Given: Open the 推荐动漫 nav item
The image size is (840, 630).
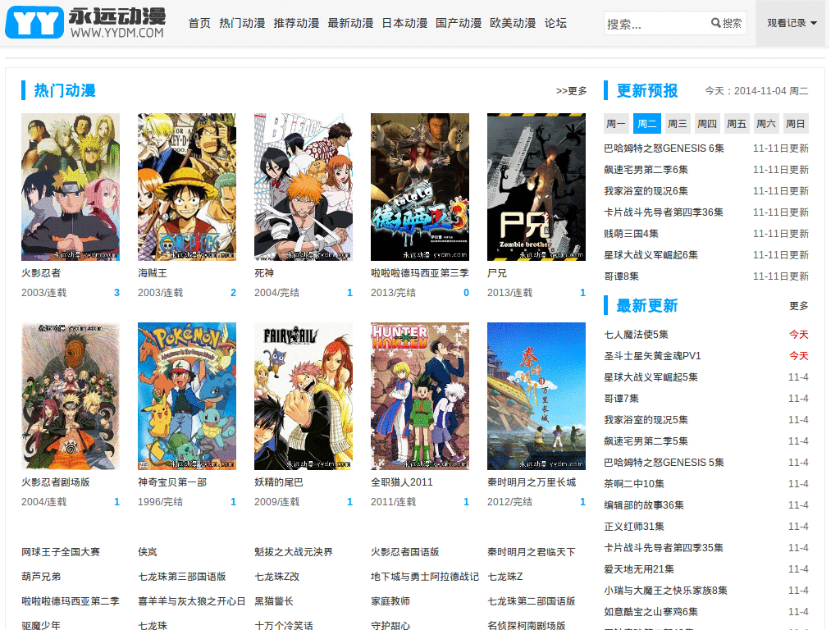Looking at the screenshot, I should point(296,23).
